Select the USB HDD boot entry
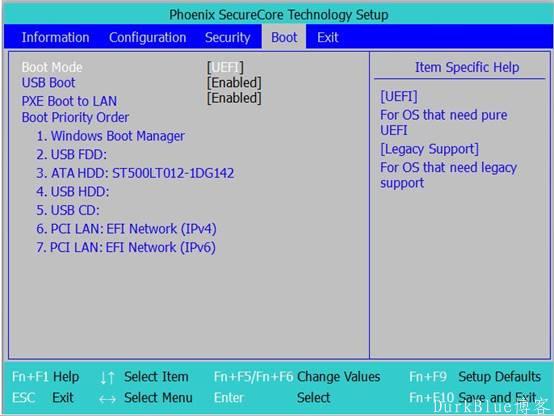This screenshot has height=416, width=554. click(73, 192)
